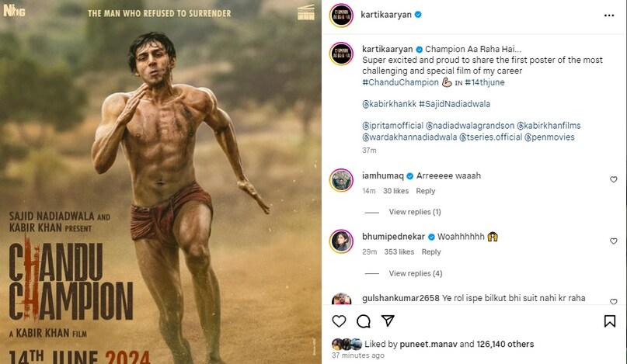Share the post via the paper plane icon

[388, 321]
